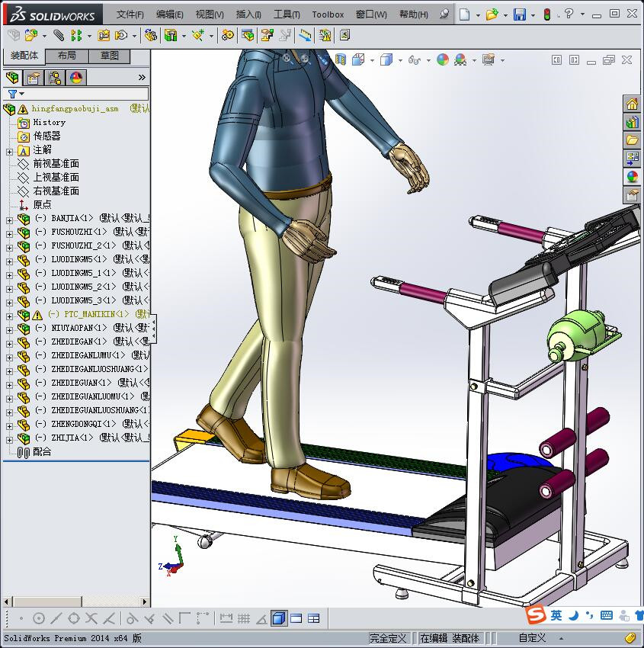644x648 pixels.
Task: Click the 完全定义 status bar field
Action: pyautogui.click(x=387, y=638)
